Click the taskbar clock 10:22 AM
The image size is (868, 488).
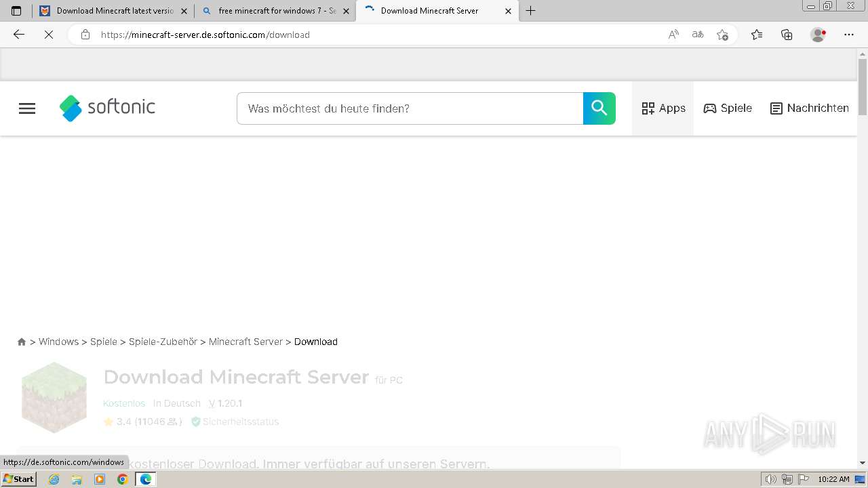tap(833, 479)
